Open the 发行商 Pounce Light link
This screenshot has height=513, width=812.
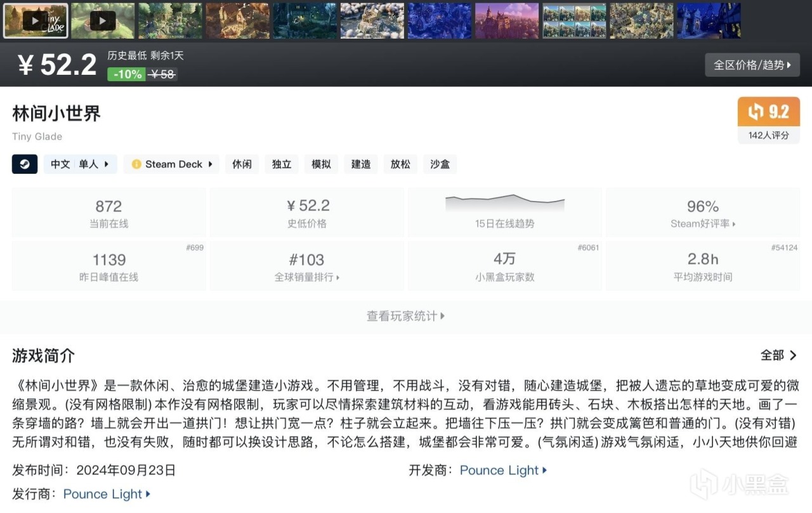tap(107, 494)
